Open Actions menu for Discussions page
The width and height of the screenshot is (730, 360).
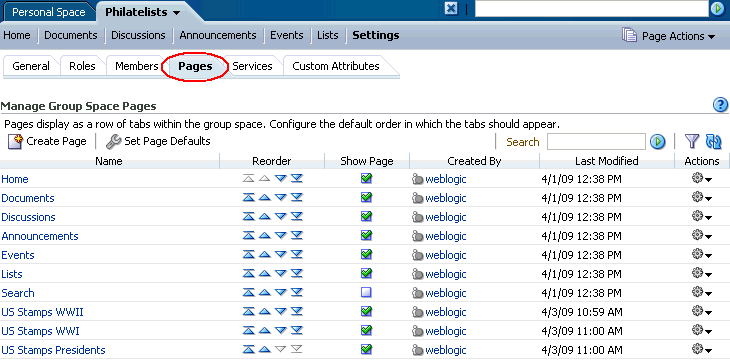pyautogui.click(x=702, y=217)
